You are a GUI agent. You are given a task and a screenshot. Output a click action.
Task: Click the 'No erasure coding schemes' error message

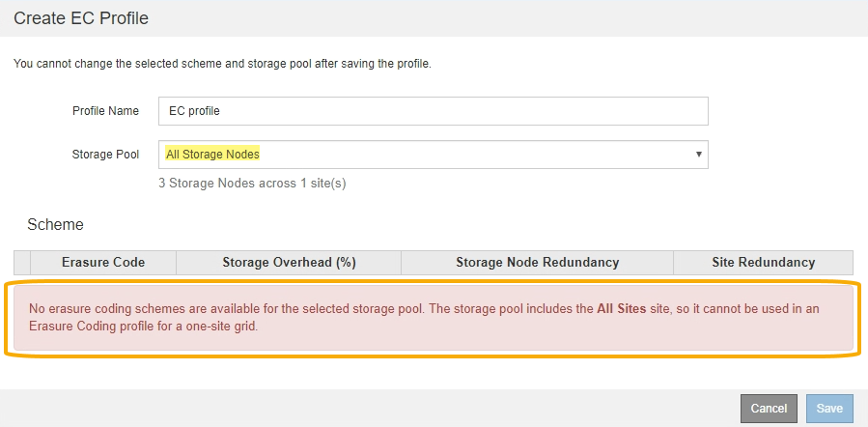click(290, 309)
